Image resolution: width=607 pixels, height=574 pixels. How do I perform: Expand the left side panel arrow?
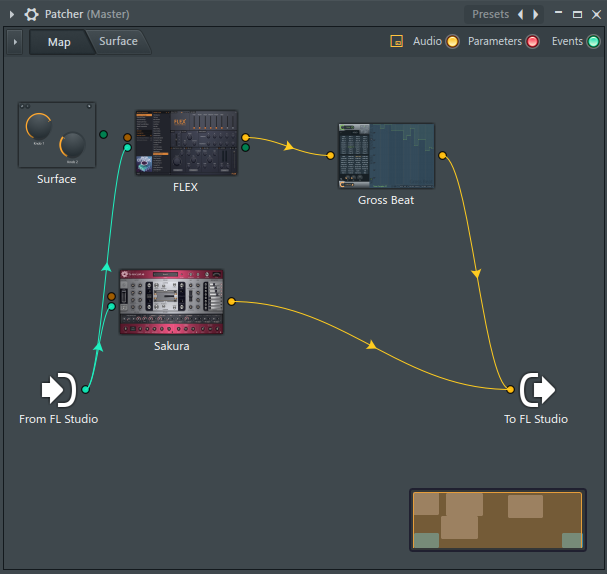14,42
